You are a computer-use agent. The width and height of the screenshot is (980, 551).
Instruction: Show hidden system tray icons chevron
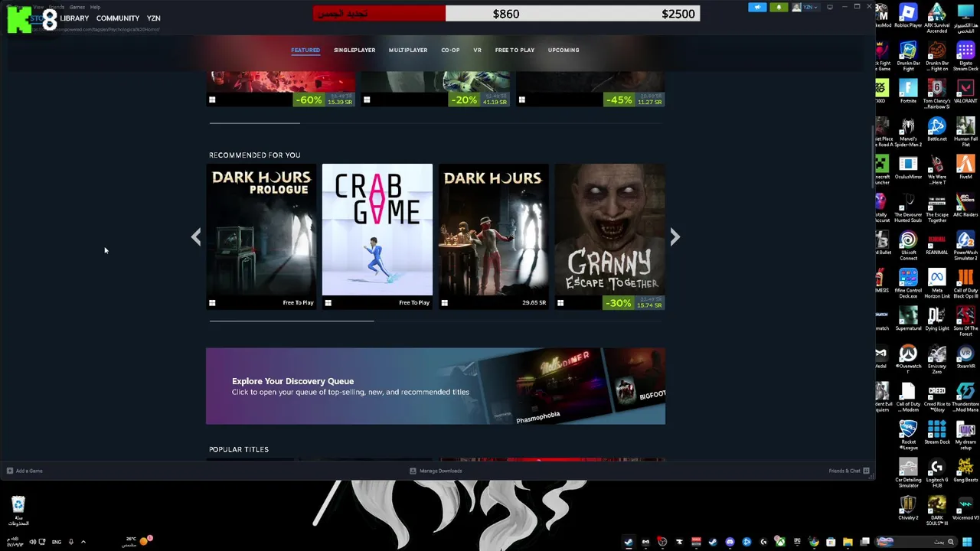click(83, 542)
